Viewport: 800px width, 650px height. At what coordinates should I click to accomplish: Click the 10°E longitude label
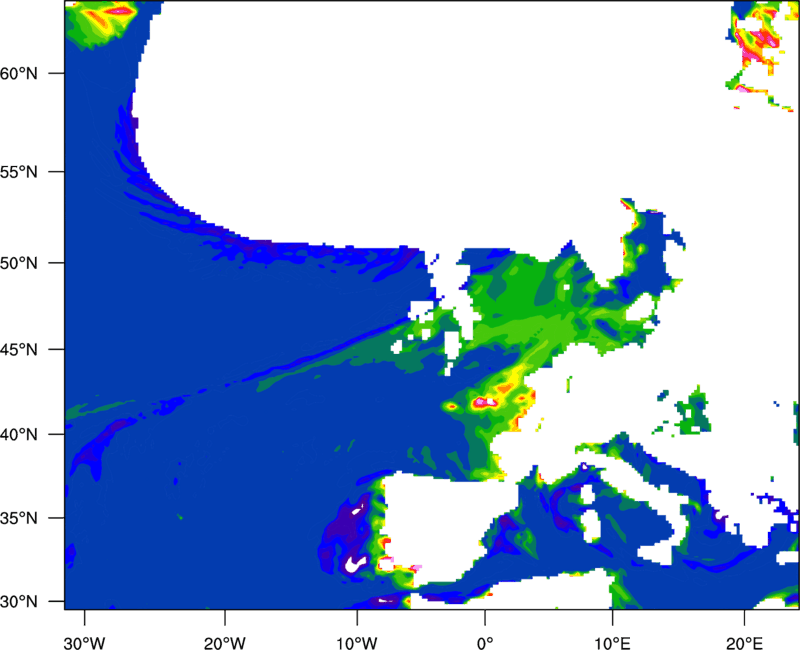612,643
